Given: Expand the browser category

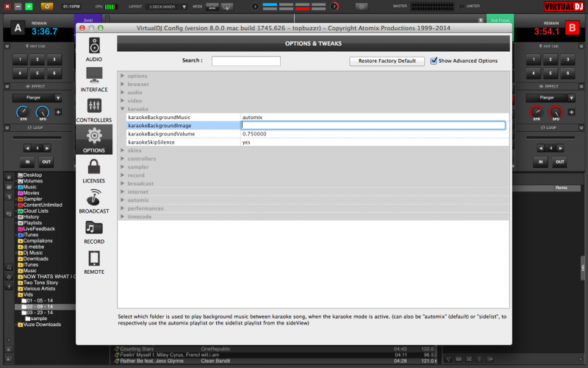Looking at the screenshot, I should click(122, 84).
